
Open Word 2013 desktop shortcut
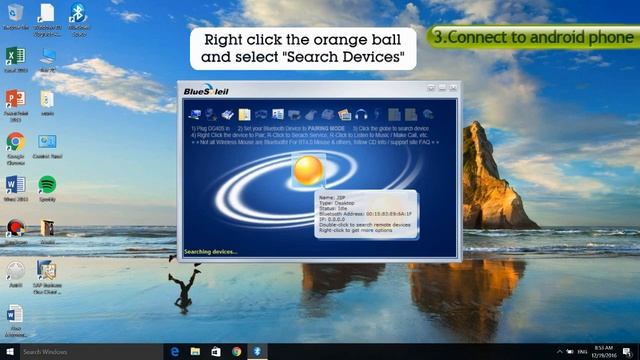16,189
